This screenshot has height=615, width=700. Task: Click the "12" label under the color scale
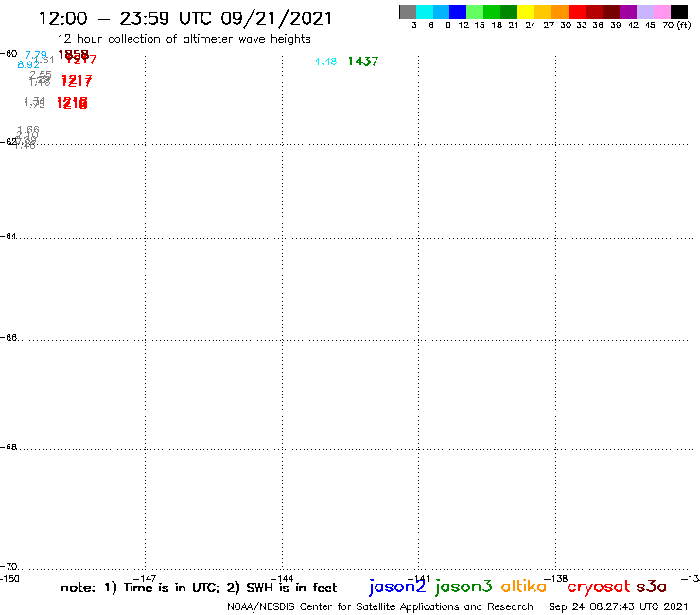[x=464, y=26]
